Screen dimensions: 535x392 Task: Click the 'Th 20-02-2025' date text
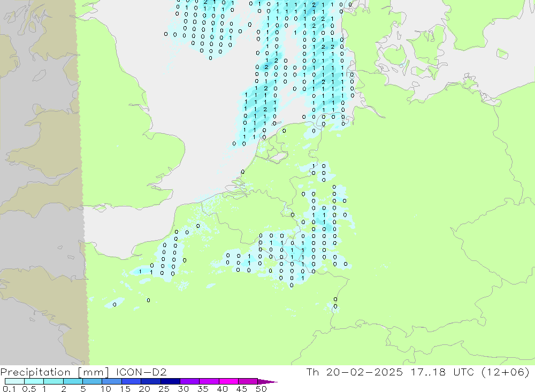coord(355,372)
